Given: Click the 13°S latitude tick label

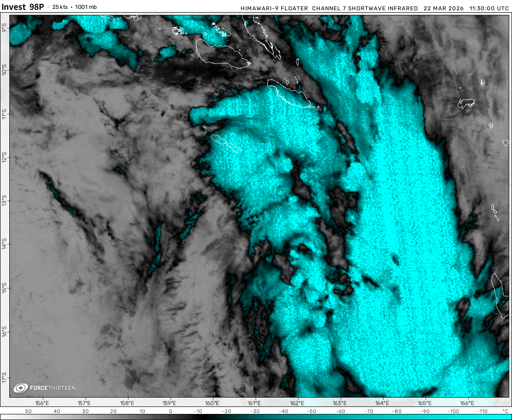Looking at the screenshot, I should (x=4, y=202).
